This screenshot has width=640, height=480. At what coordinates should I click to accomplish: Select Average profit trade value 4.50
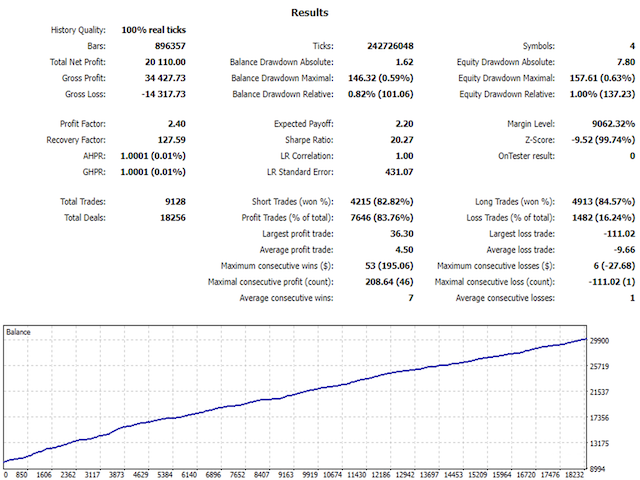(x=404, y=250)
